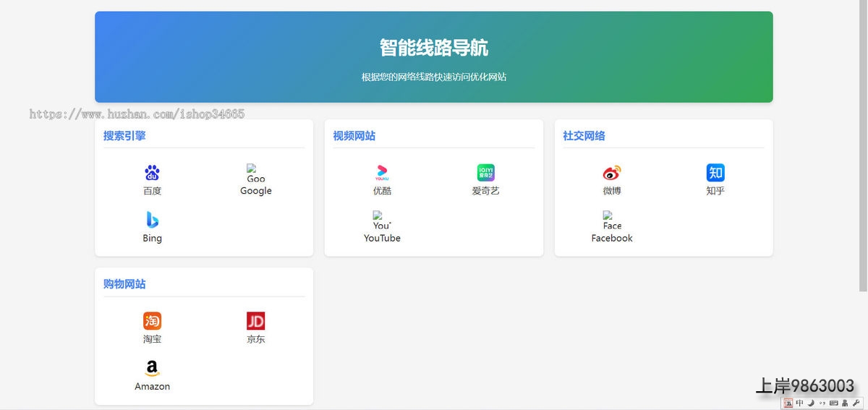Click the broken Google image icon
Screen dimensions: 868x410
click(252, 168)
